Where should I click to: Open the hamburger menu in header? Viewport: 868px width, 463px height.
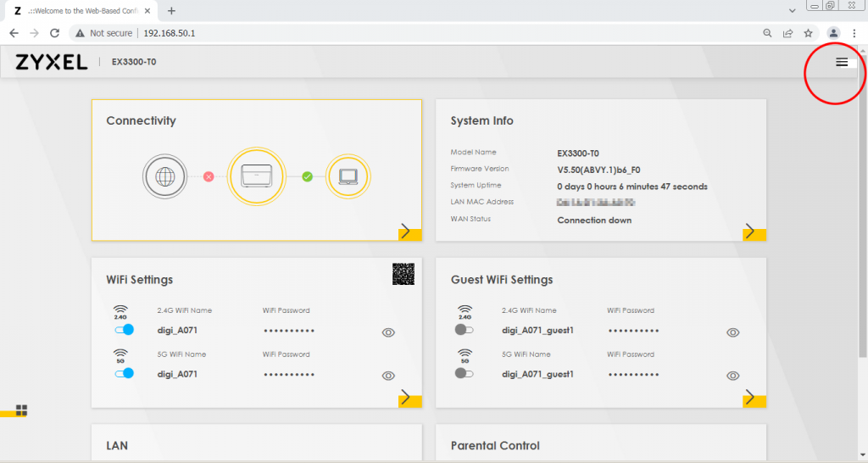tap(841, 62)
